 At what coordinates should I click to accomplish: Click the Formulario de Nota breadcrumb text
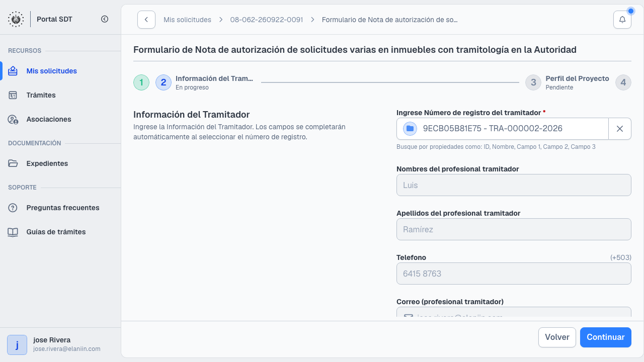(390, 20)
